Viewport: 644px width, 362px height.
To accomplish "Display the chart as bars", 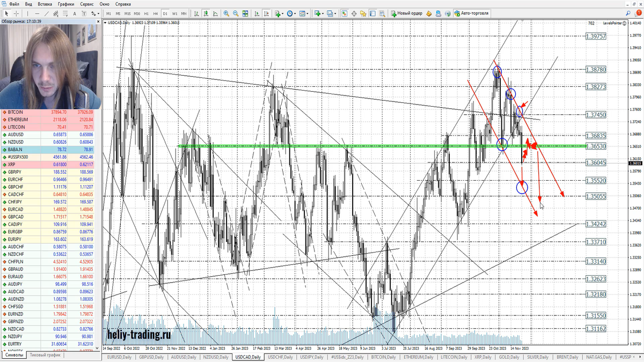I will [x=196, y=13].
